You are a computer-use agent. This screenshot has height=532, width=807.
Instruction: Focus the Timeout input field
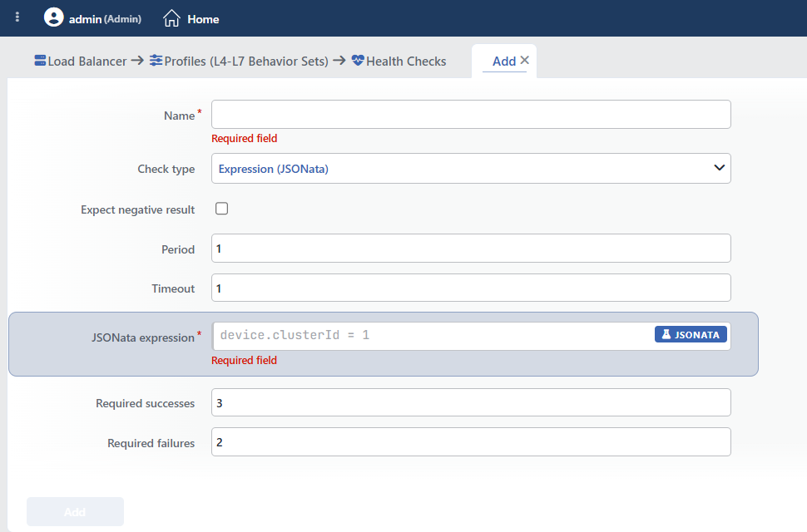click(471, 288)
